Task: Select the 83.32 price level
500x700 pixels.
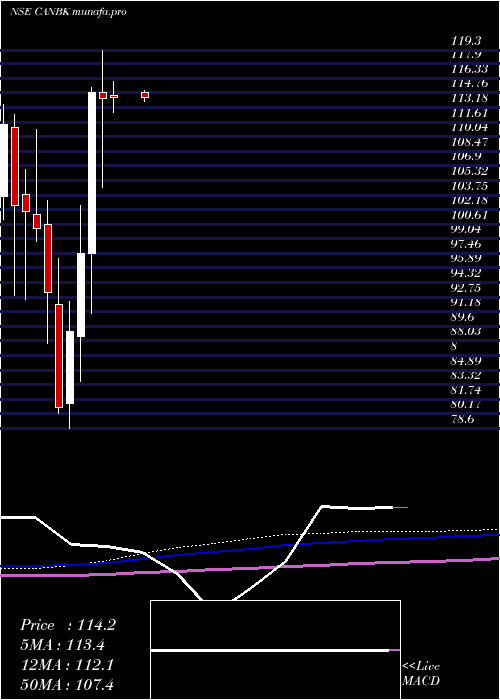Action: (x=467, y=375)
